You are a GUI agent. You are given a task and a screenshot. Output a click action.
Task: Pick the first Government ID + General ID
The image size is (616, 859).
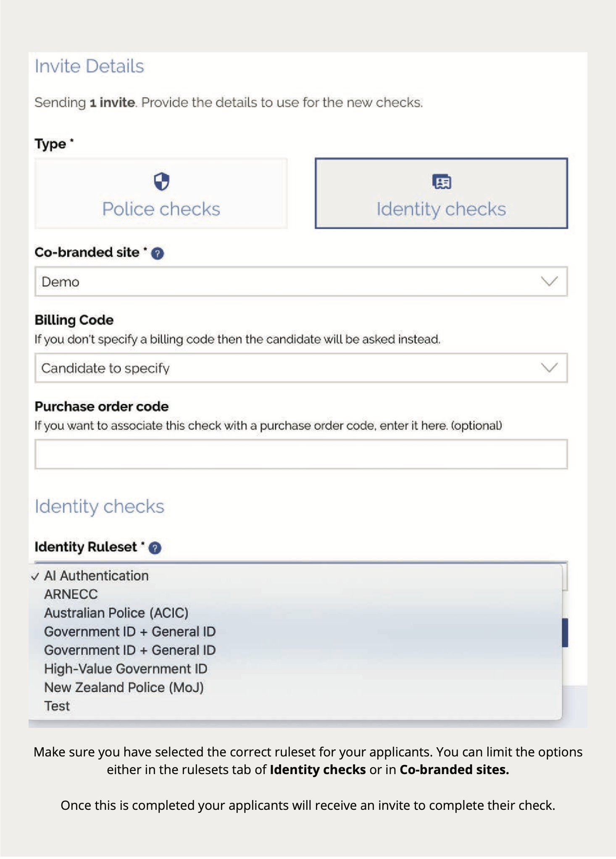tap(130, 632)
